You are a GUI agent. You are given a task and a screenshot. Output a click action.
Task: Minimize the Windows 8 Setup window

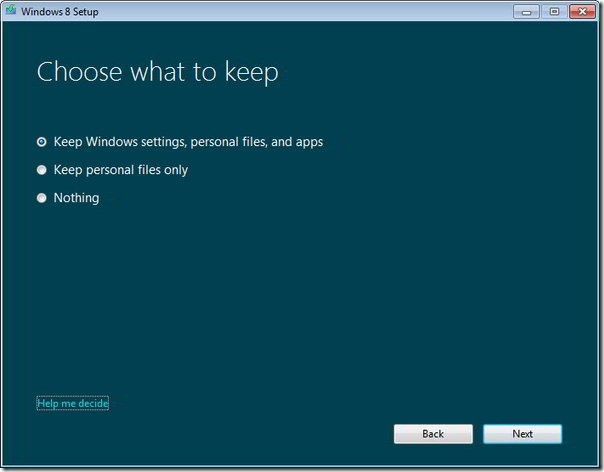coord(526,11)
